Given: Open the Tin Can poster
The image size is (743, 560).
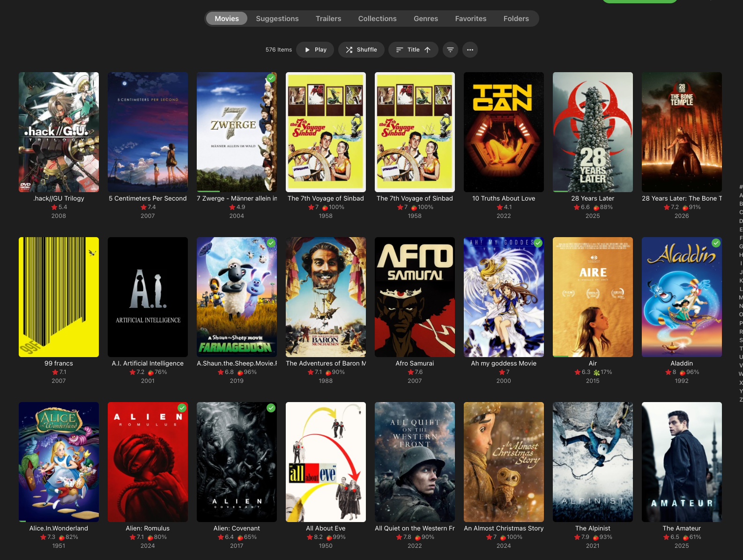Looking at the screenshot, I should (504, 132).
